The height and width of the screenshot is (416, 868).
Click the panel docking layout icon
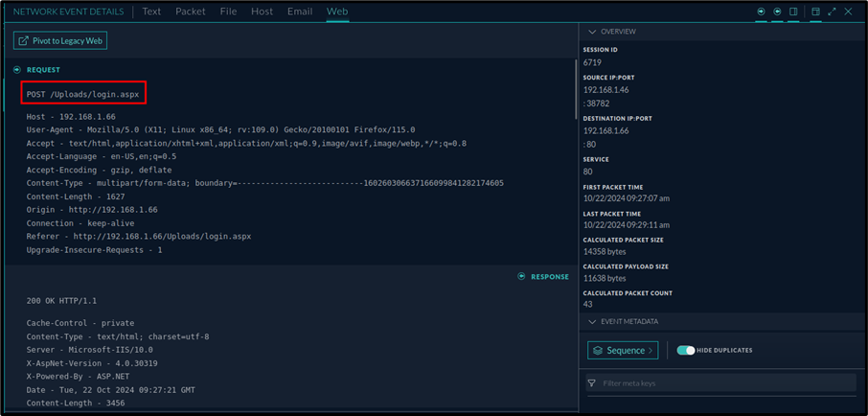pyautogui.click(x=815, y=12)
